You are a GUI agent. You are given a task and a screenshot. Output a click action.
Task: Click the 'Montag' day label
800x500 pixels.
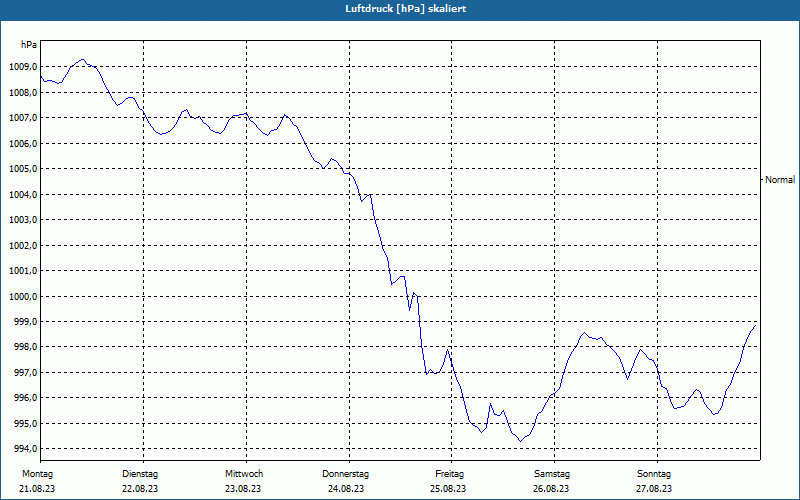37,474
